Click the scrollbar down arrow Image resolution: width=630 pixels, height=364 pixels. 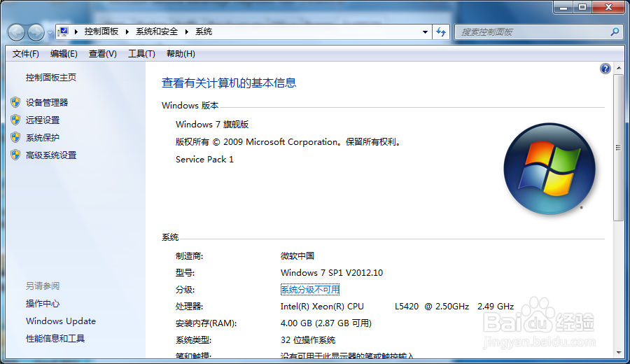tap(619, 353)
